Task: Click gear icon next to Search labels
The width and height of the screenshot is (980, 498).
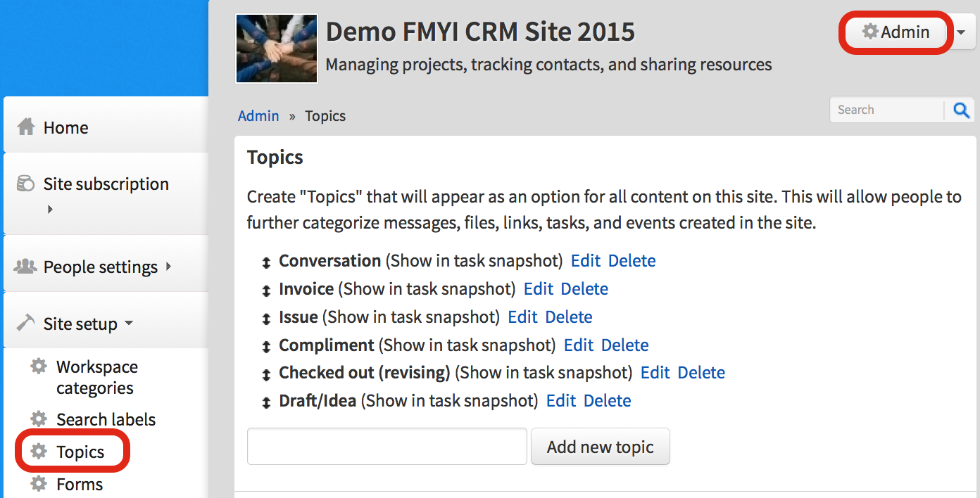Action: point(39,419)
